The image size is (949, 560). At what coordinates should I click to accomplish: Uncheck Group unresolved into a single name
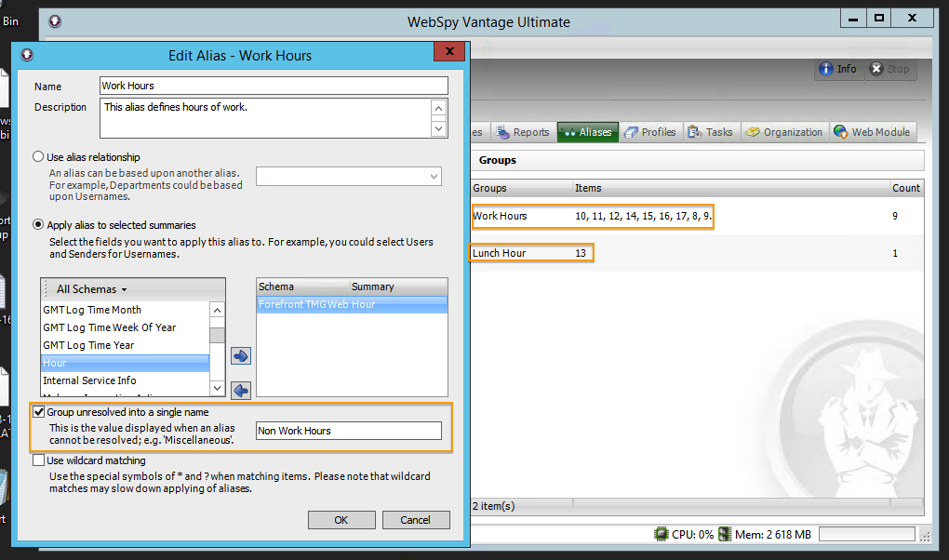tap(38, 412)
